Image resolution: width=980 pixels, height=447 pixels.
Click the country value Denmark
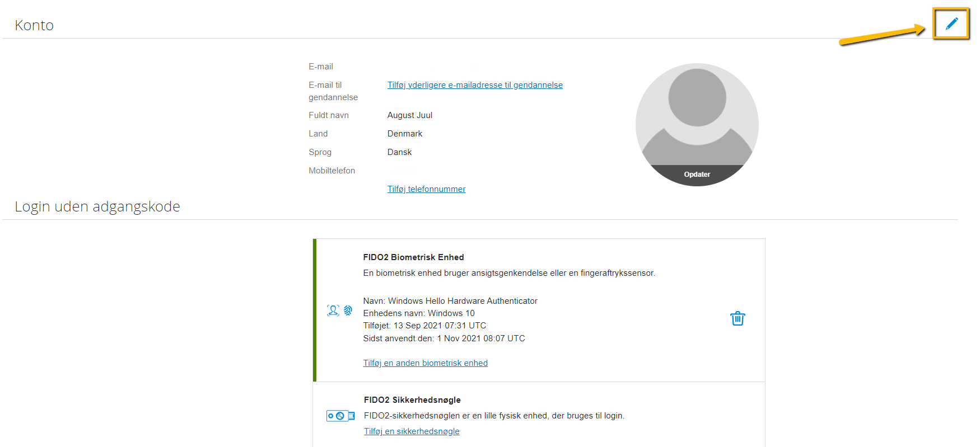[405, 134]
